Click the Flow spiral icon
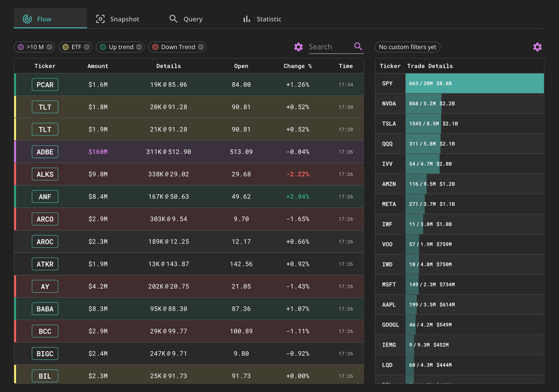Screen dimensions: 559x392 [27, 19]
